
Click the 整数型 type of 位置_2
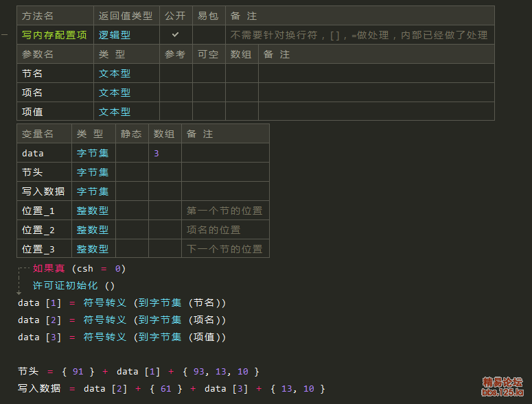click(93, 230)
